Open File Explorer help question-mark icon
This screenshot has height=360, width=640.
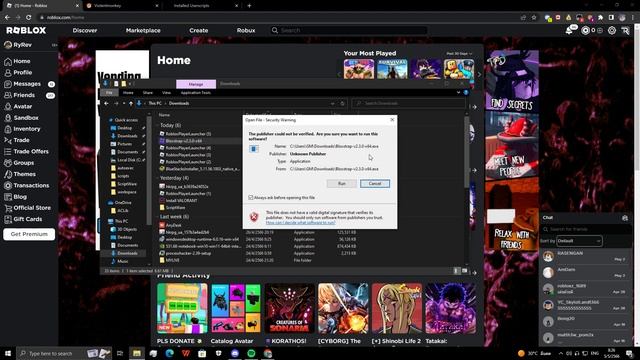coord(466,93)
